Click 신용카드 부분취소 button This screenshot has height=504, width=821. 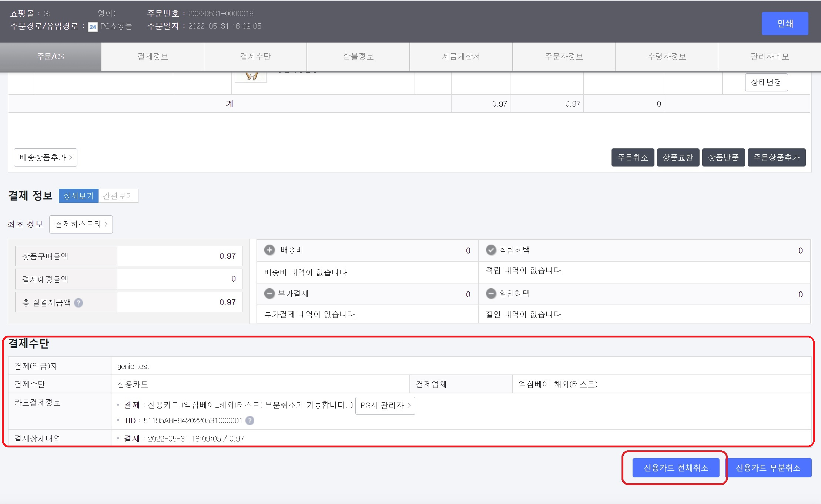[x=768, y=468]
